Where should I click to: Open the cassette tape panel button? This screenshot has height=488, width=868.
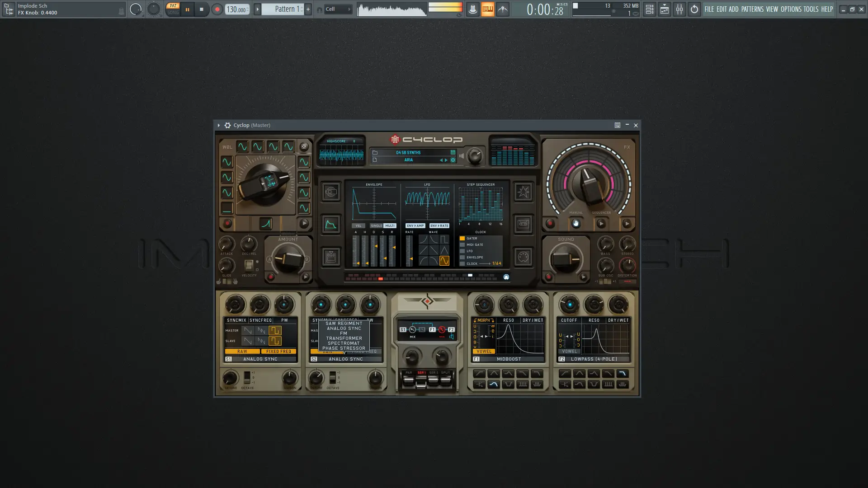[x=523, y=224]
